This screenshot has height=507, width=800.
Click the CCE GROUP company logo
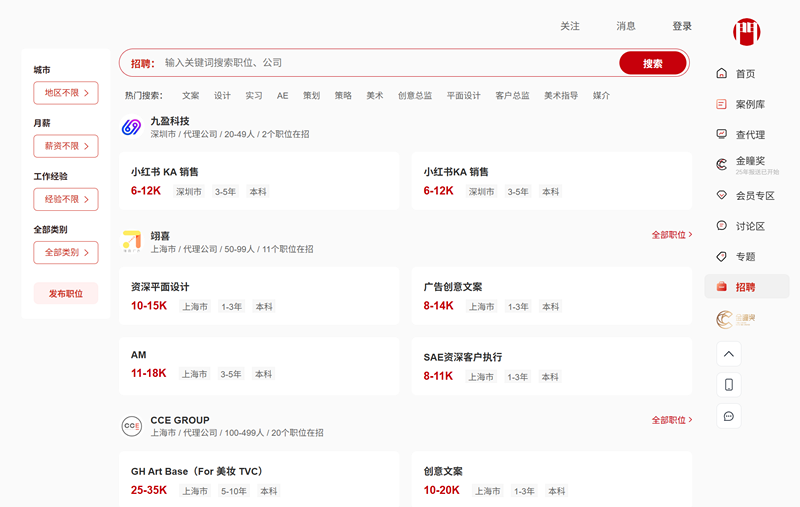coord(132,426)
